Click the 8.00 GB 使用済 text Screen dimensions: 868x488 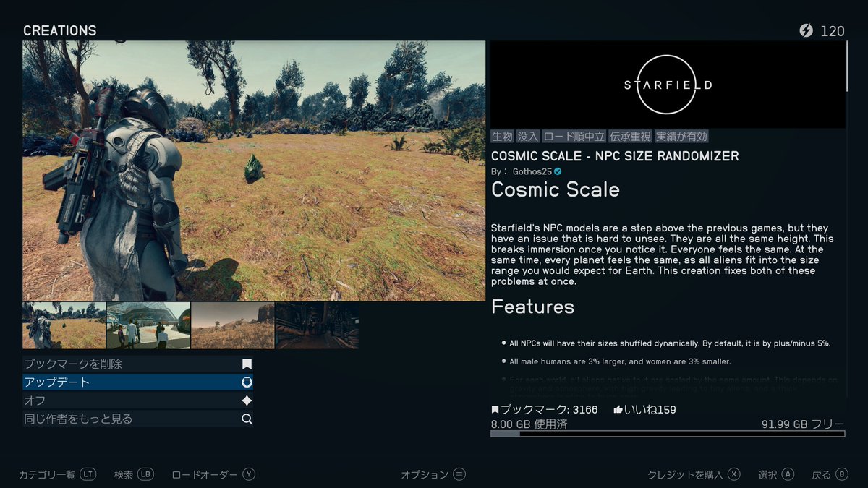pyautogui.click(x=529, y=424)
